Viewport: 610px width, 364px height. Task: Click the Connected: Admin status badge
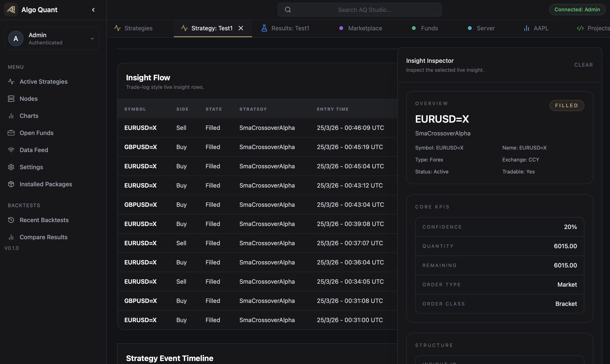pos(577,10)
